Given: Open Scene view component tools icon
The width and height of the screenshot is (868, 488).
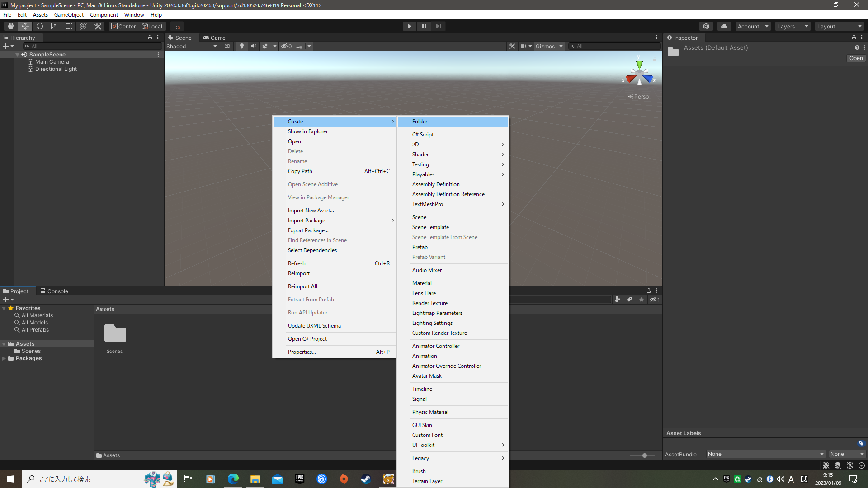Looking at the screenshot, I should (x=512, y=46).
